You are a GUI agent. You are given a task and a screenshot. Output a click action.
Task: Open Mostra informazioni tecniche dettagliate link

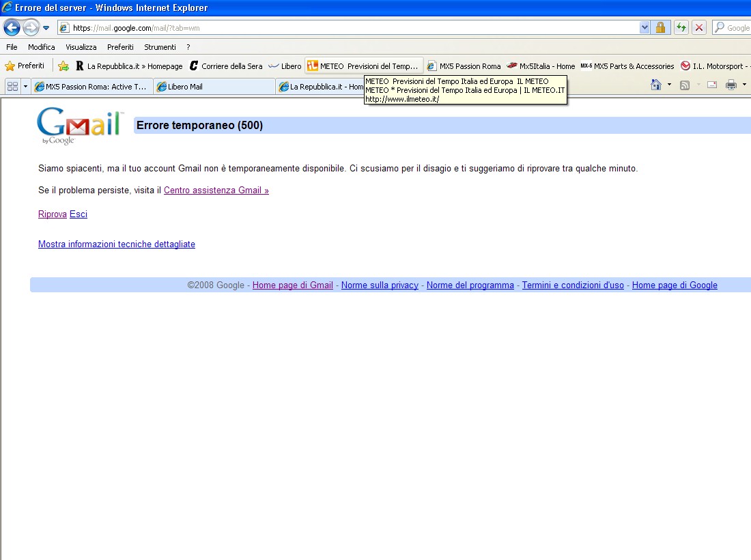(116, 244)
